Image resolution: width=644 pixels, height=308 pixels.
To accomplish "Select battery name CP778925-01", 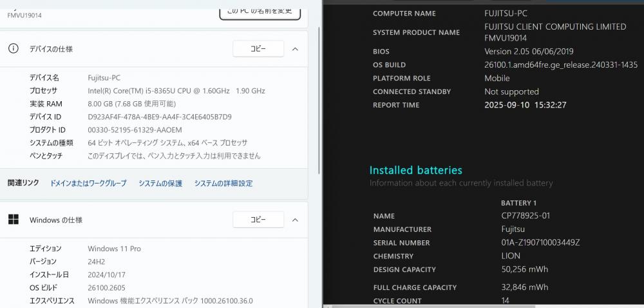I will [526, 216].
